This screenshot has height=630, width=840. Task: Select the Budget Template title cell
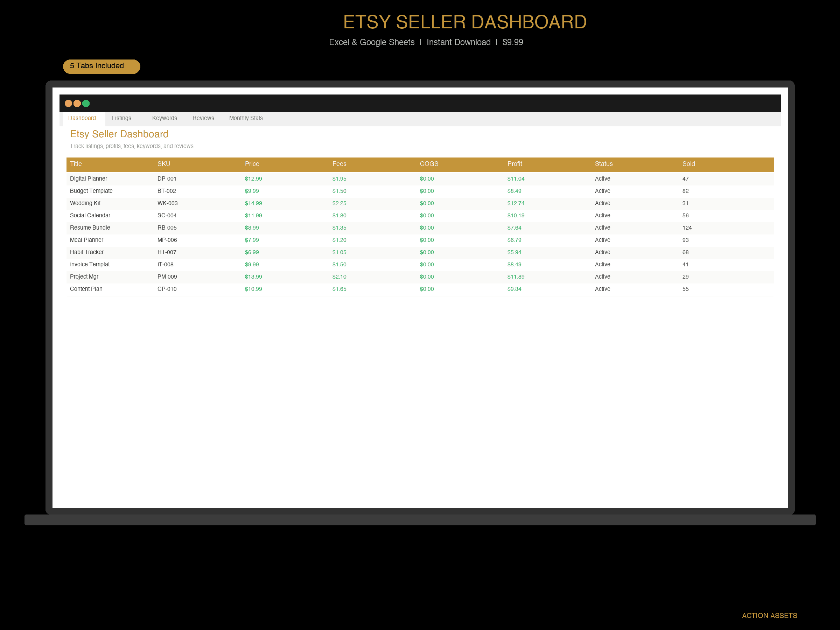tap(91, 191)
